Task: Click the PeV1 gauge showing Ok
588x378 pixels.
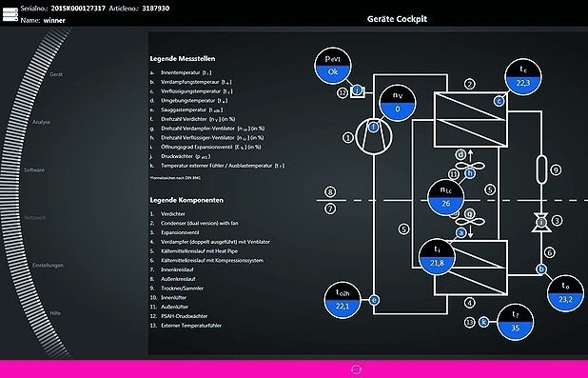Action: (333, 66)
